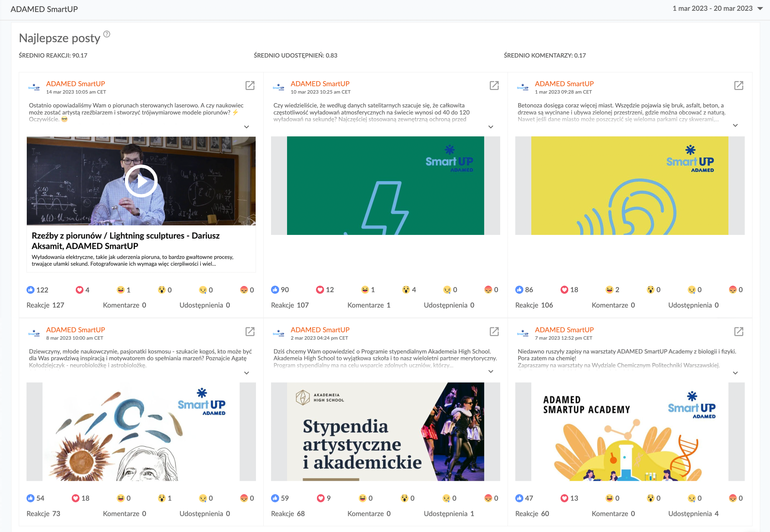The height and width of the screenshot is (532, 770).
Task: Click the help icon beside Najlepsze posty
Action: click(x=107, y=34)
